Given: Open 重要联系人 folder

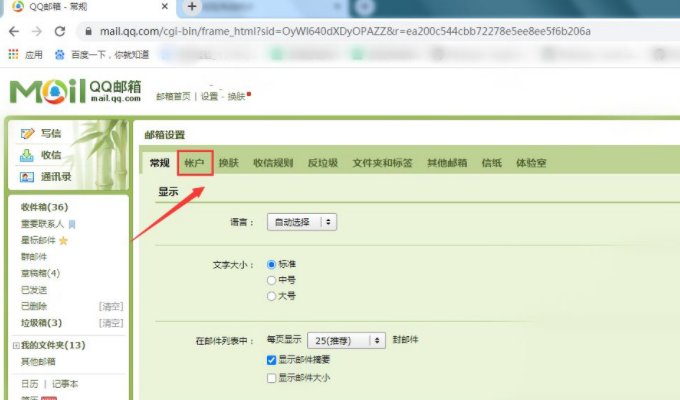Looking at the screenshot, I should [42, 224].
